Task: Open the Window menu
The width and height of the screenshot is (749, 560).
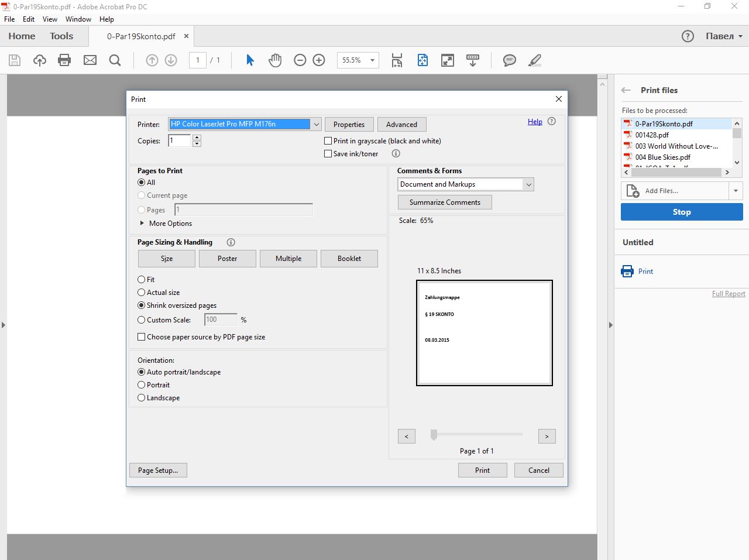Action: [78, 19]
